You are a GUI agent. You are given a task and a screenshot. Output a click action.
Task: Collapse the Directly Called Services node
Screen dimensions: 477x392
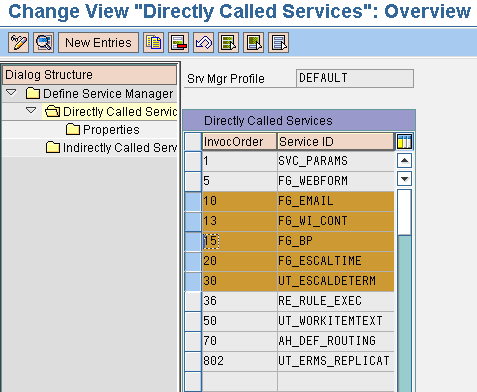pos(31,110)
